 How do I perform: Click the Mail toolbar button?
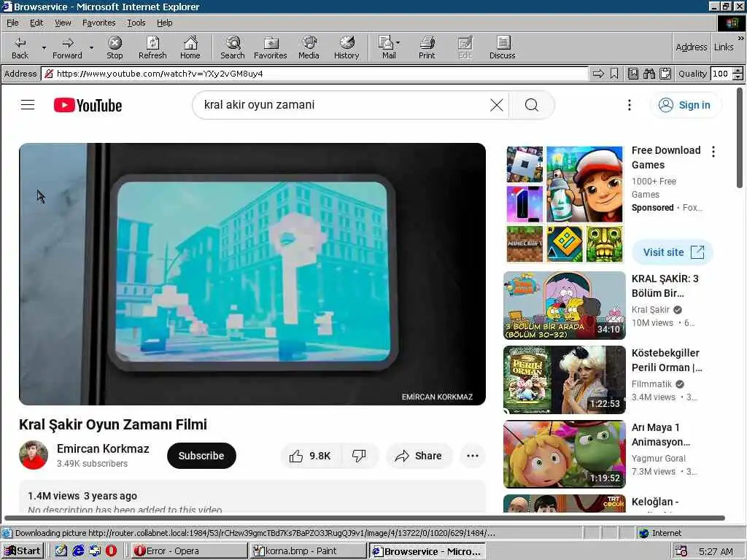(387, 47)
